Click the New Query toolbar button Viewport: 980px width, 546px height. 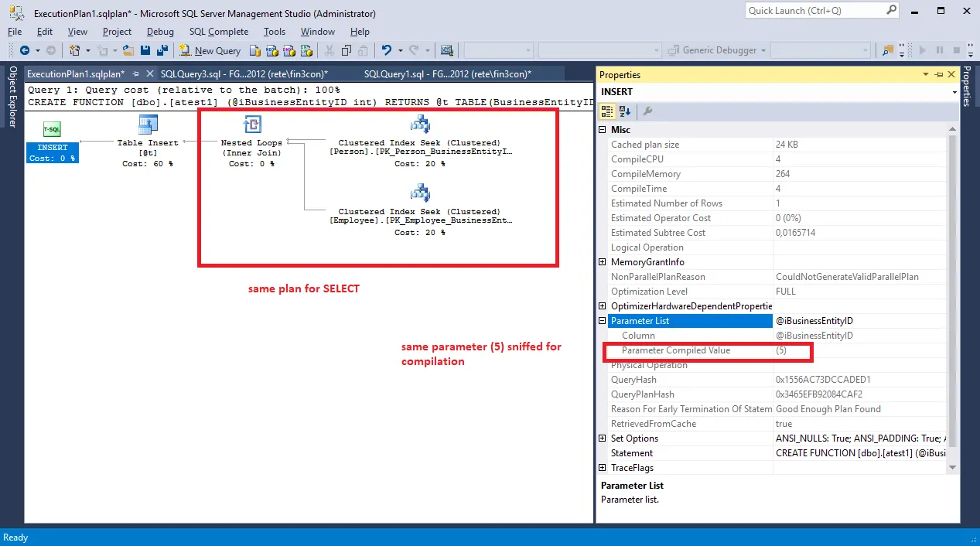coord(210,50)
